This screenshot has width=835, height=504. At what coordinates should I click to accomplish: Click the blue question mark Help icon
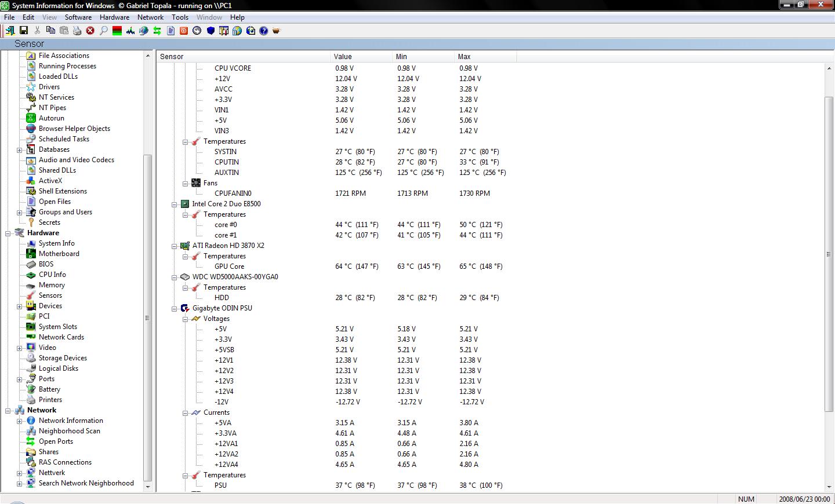264,31
